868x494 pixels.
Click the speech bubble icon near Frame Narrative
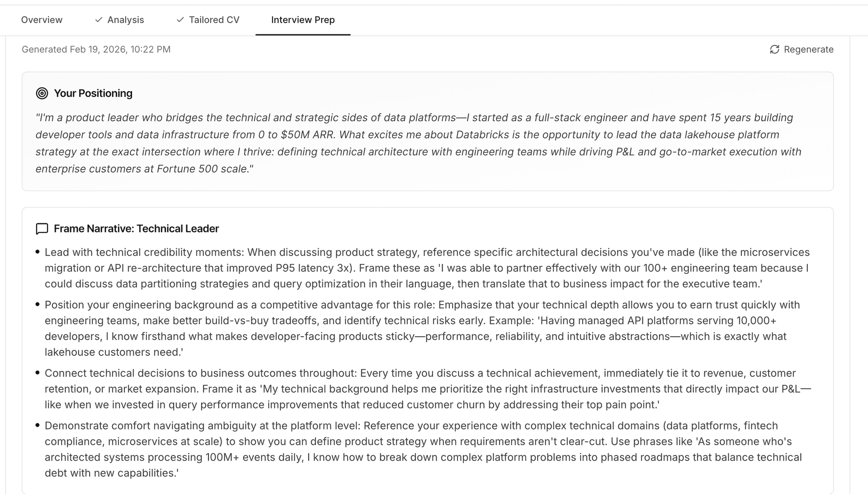pos(42,229)
